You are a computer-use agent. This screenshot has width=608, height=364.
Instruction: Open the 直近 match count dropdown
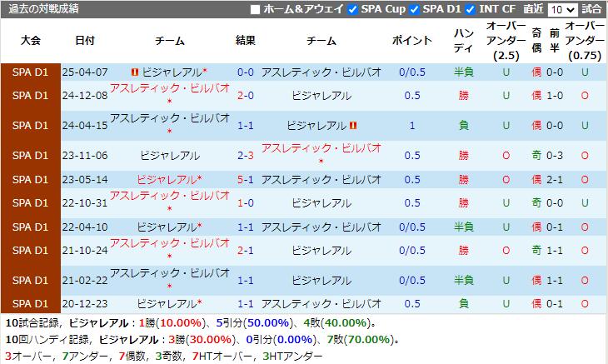tap(563, 10)
